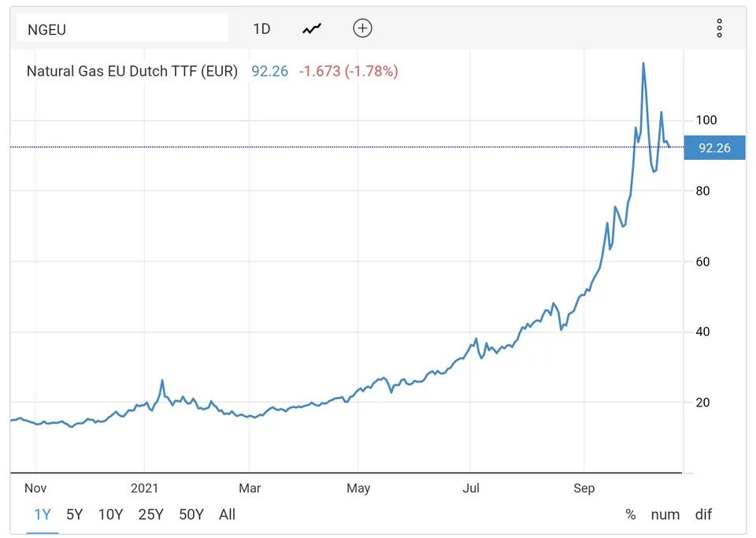Select the 1Y time range tab

(43, 514)
